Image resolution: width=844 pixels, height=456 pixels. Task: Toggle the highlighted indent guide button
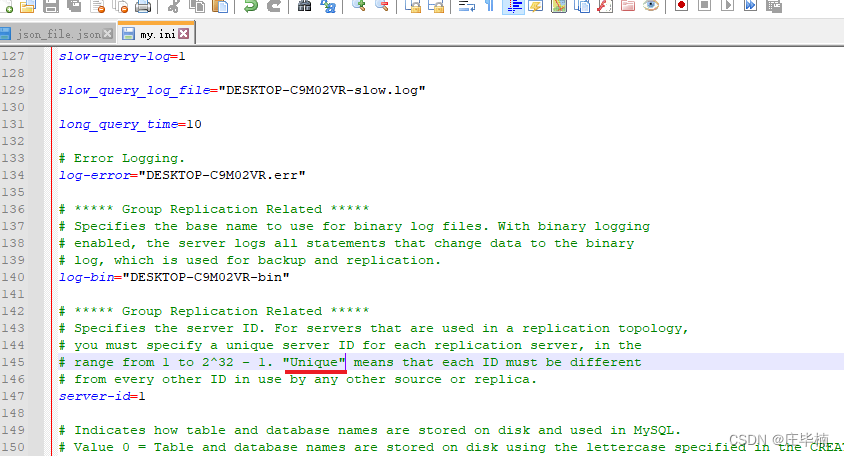coord(514,6)
